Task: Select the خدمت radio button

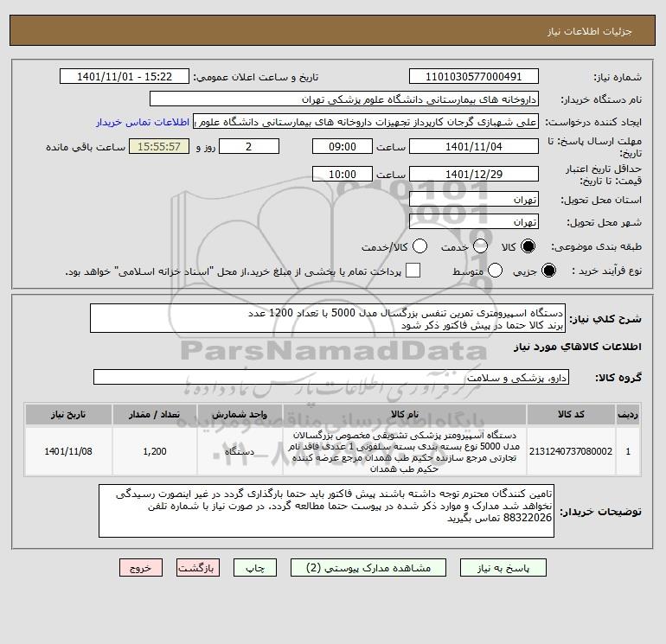Action: 480,246
